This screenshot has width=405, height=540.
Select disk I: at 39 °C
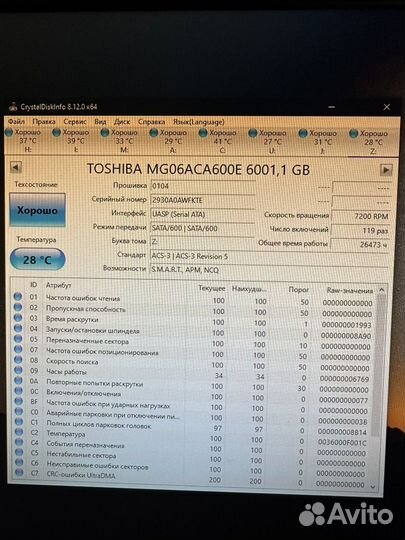[x=71, y=141]
